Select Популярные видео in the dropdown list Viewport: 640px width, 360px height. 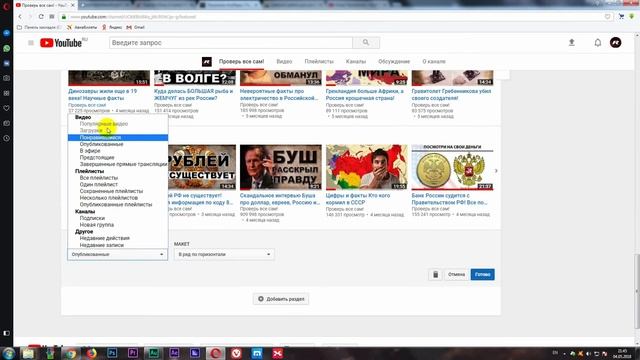point(104,124)
